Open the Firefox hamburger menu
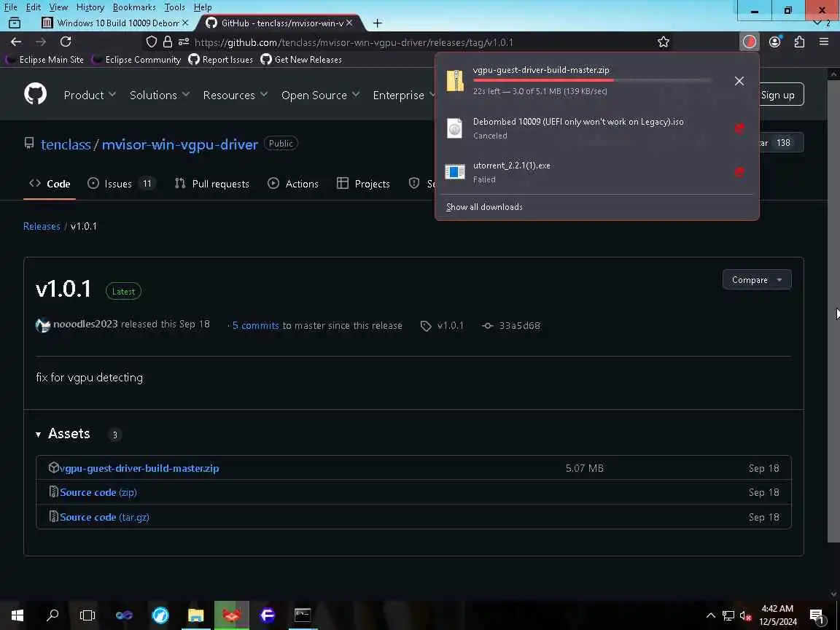This screenshot has height=630, width=840. click(x=824, y=42)
